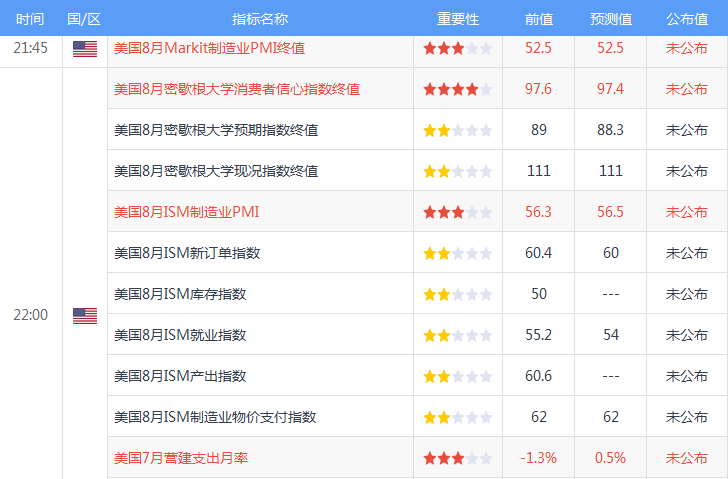Click previous value 55.2
Screen dimensions: 728x479
coord(539,335)
